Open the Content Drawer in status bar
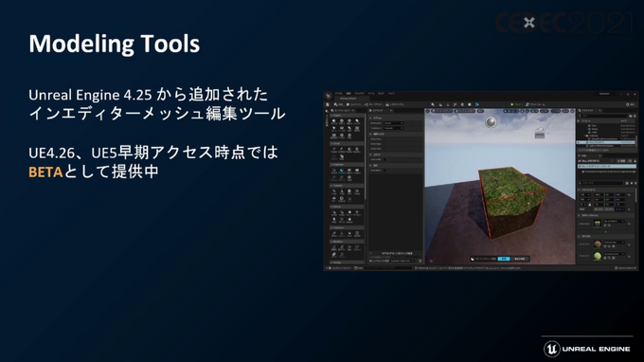Screen dimensions: 644x362 coord(341,268)
